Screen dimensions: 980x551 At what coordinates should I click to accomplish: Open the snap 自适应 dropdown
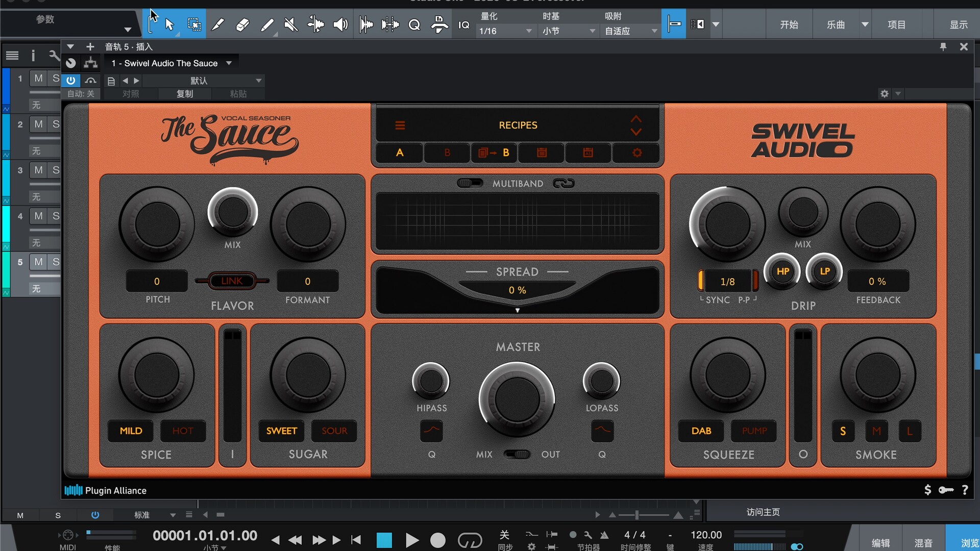pos(631,31)
